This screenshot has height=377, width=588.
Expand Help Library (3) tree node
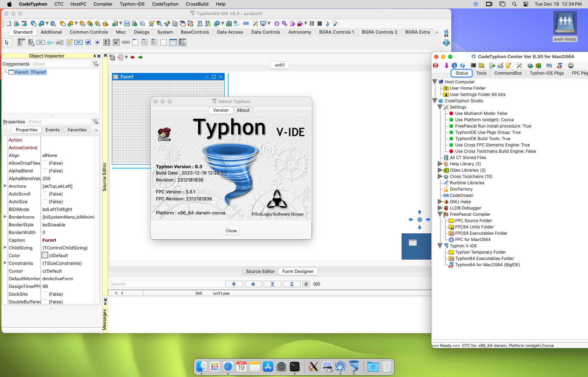tap(440, 164)
